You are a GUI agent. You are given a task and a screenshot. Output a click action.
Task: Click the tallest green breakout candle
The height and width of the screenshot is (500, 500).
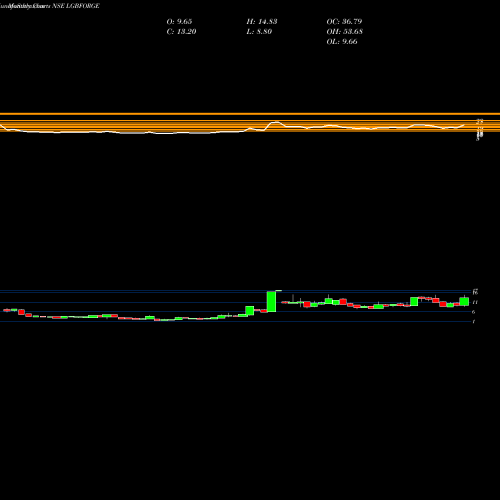pos(272,301)
